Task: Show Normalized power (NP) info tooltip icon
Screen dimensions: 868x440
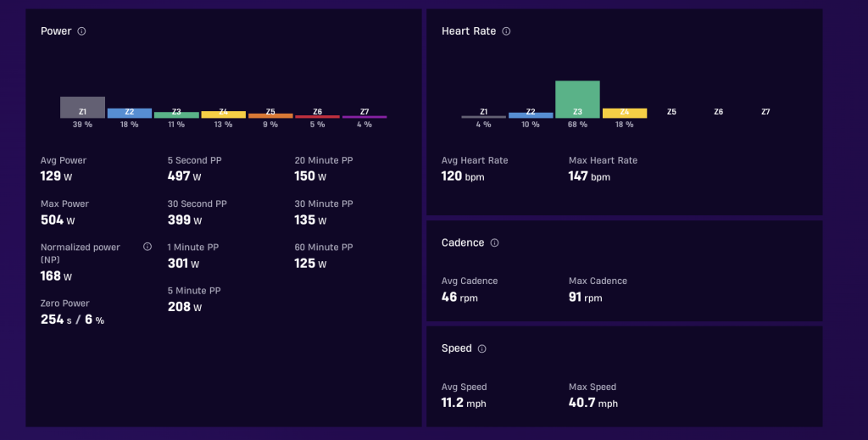Action: (x=147, y=247)
